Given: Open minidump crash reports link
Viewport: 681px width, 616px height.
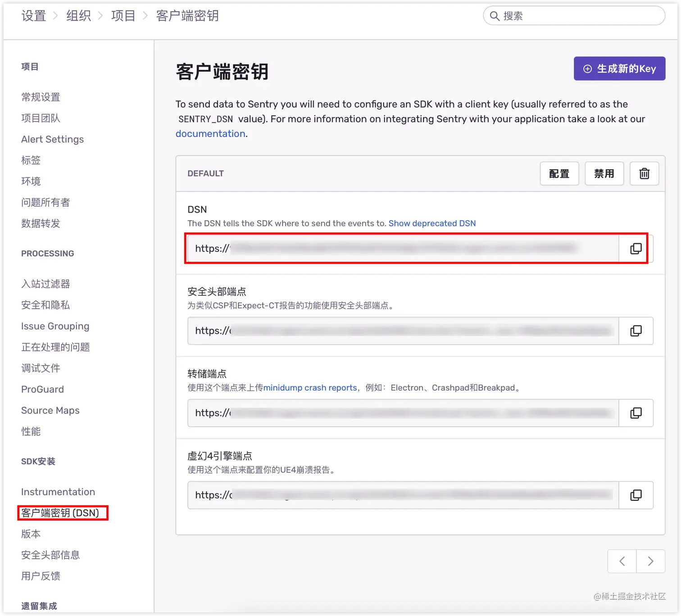Looking at the screenshot, I should coord(309,388).
